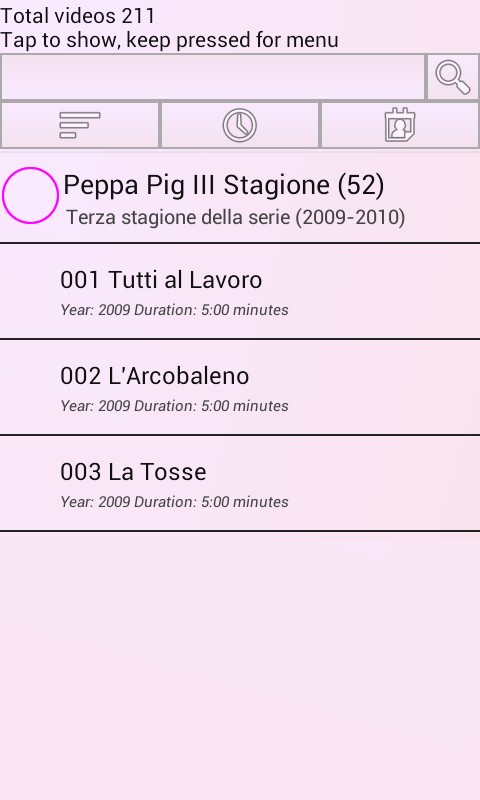Tap the Total videos 211 label
This screenshot has height=800, width=480.
[78, 15]
